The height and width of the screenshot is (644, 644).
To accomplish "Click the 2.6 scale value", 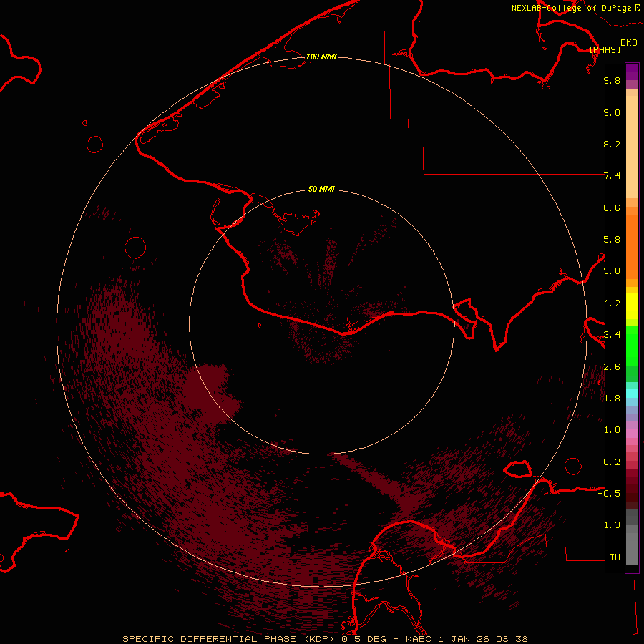I will pyautogui.click(x=612, y=367).
